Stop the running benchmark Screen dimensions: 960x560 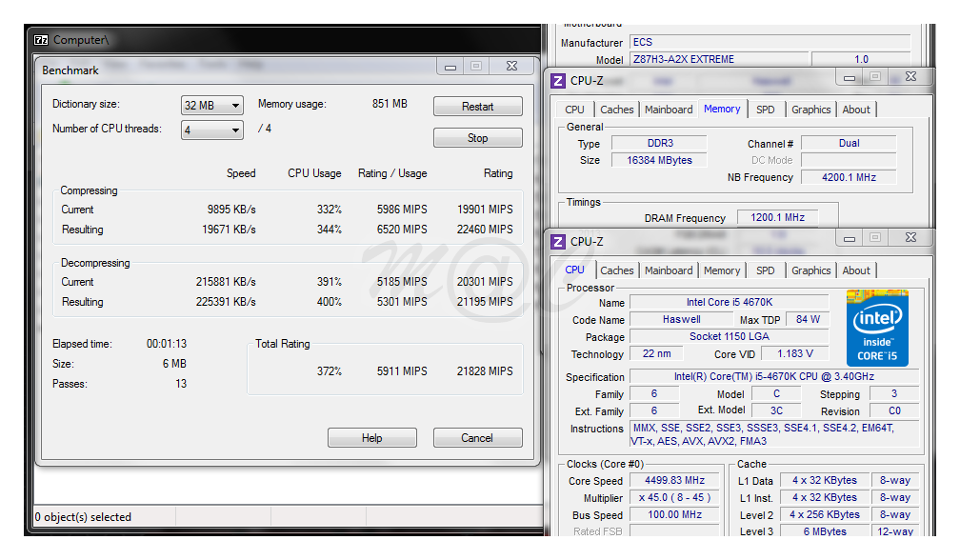(477, 138)
